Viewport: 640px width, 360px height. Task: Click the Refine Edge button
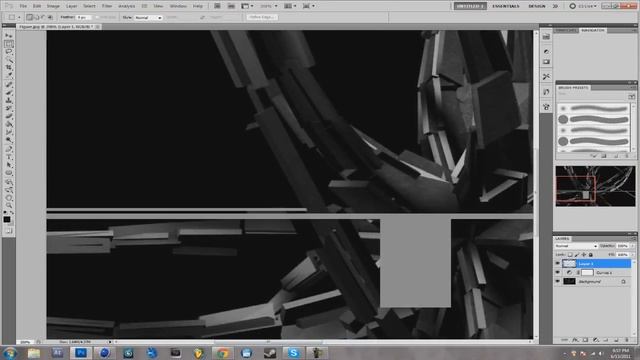click(x=262, y=18)
